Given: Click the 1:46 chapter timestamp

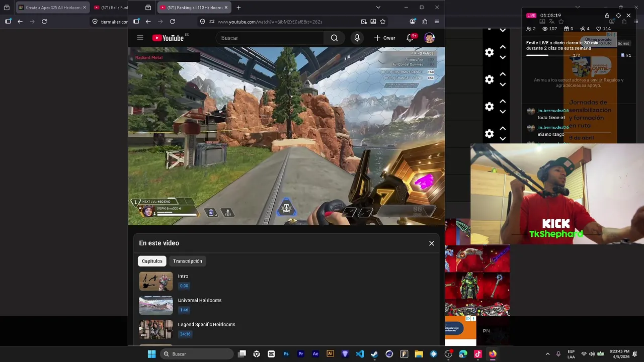Looking at the screenshot, I should point(184,310).
